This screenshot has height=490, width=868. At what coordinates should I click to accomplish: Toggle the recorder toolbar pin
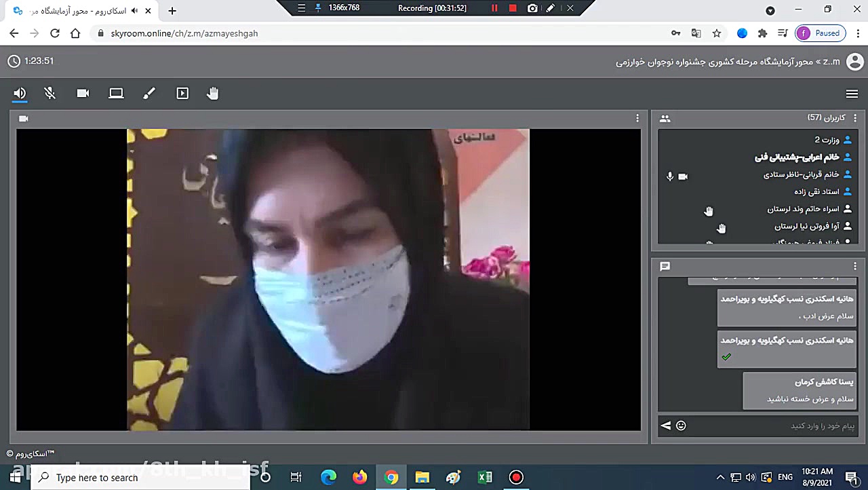coord(318,8)
